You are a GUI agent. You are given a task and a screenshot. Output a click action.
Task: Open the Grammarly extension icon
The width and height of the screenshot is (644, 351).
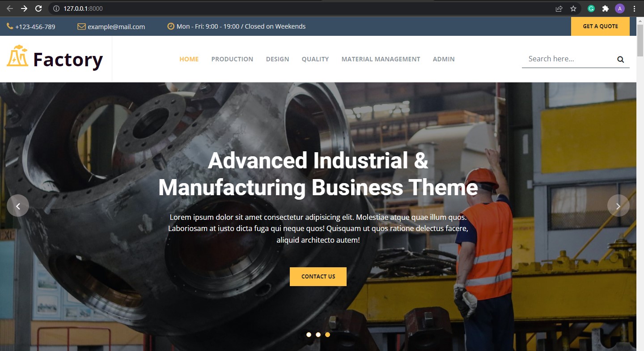click(x=591, y=9)
